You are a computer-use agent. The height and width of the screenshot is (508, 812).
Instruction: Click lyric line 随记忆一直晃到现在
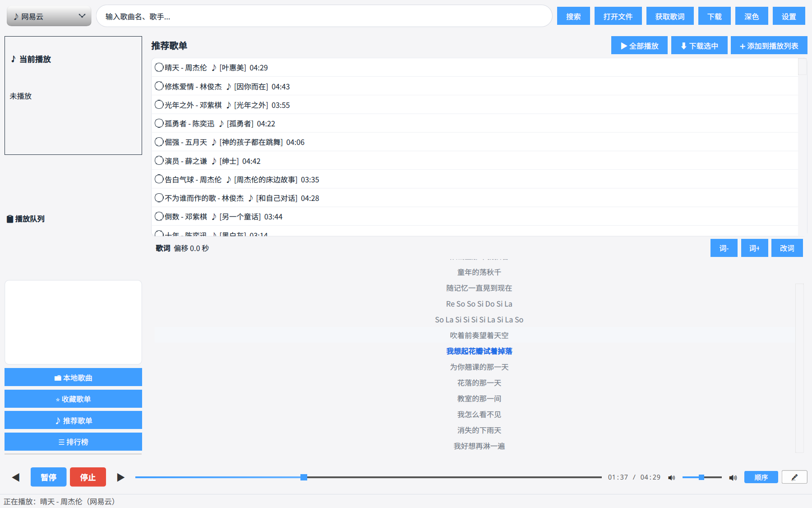(x=479, y=288)
